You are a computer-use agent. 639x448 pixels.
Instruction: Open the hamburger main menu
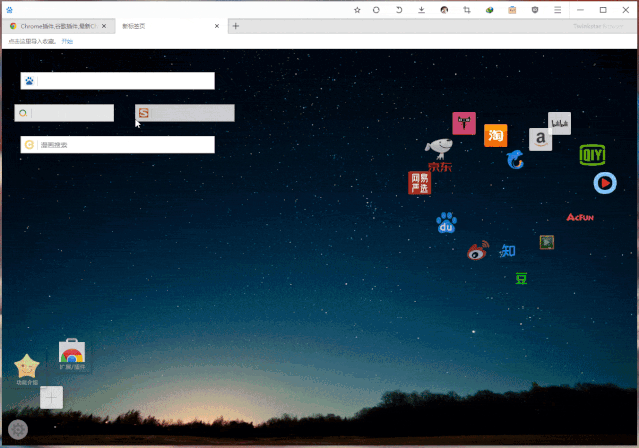(x=557, y=10)
